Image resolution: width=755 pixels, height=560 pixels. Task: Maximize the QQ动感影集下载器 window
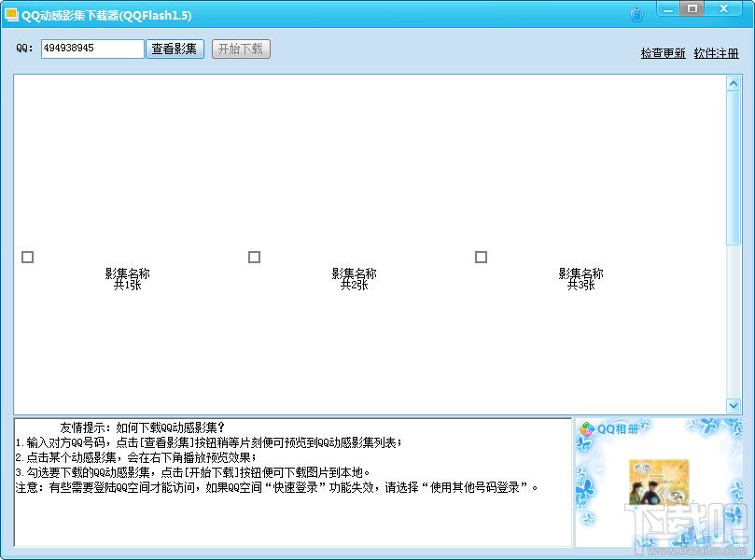tap(692, 8)
